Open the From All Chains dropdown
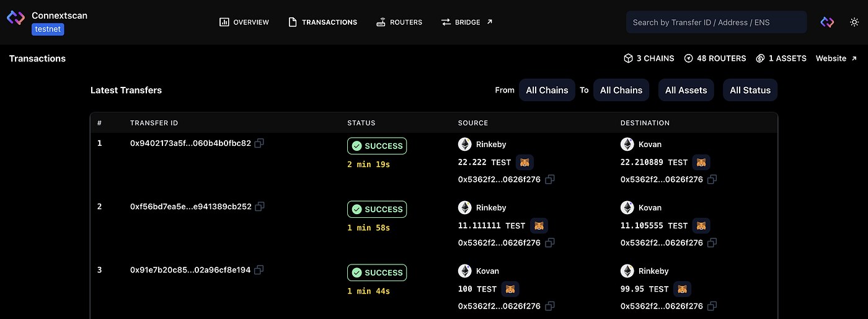868x319 pixels. tap(547, 90)
